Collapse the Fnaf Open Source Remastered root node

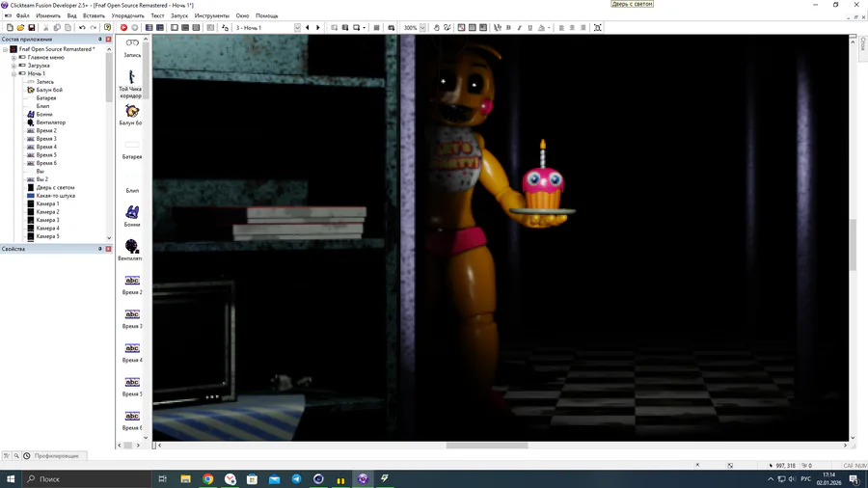point(6,49)
